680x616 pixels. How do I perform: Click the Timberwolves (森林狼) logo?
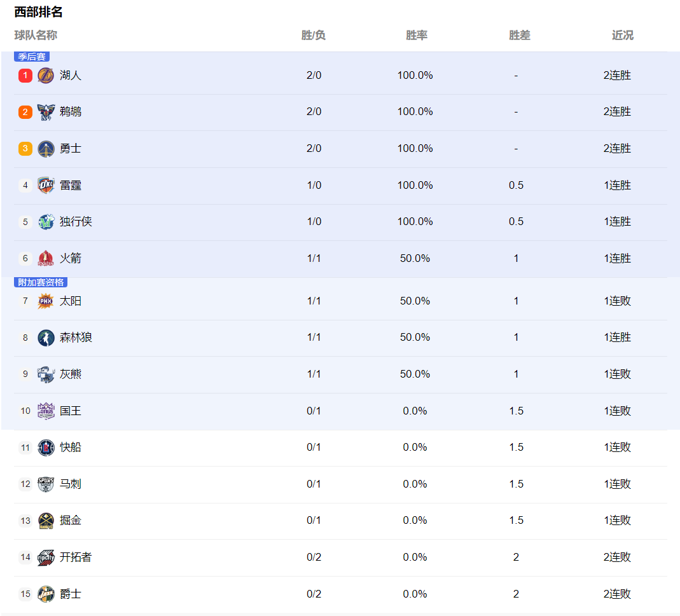point(46,338)
